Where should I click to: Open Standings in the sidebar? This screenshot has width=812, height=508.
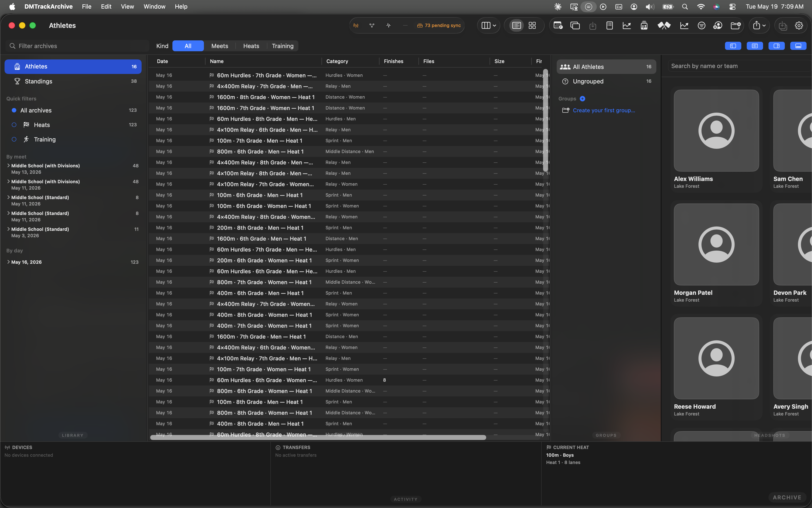click(73, 81)
